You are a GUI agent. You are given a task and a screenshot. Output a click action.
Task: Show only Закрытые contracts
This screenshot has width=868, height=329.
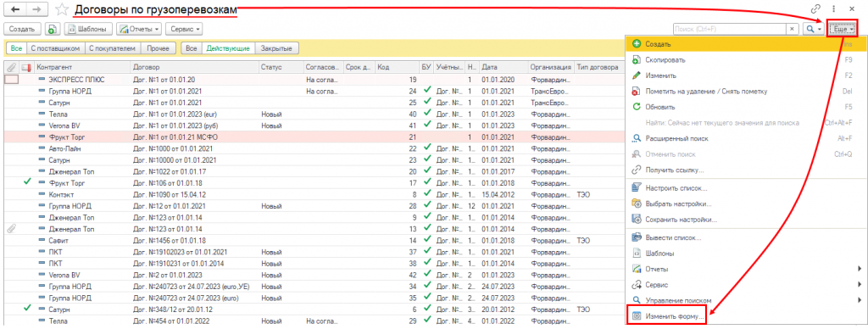pos(277,48)
